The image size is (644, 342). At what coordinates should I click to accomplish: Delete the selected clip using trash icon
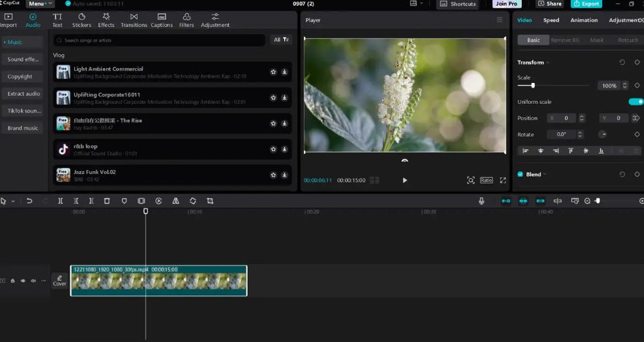tap(107, 201)
